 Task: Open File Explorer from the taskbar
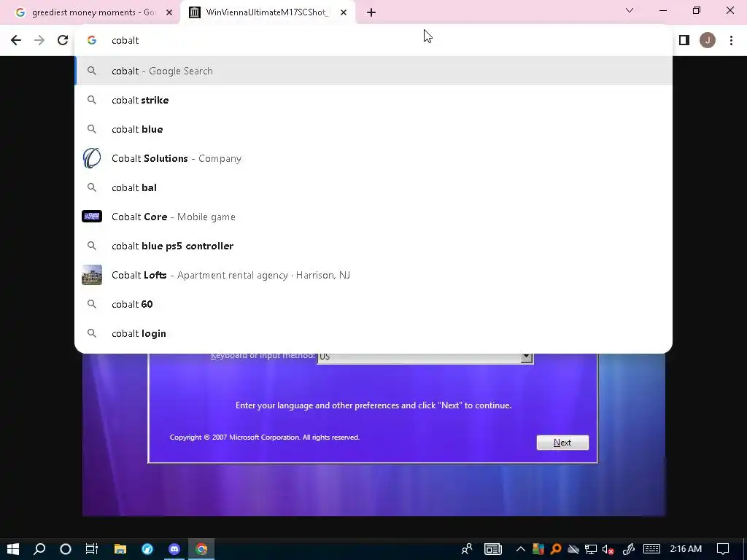pos(120,549)
